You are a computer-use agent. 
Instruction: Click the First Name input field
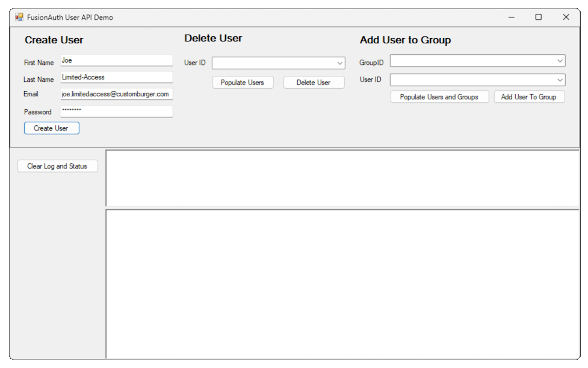click(116, 61)
